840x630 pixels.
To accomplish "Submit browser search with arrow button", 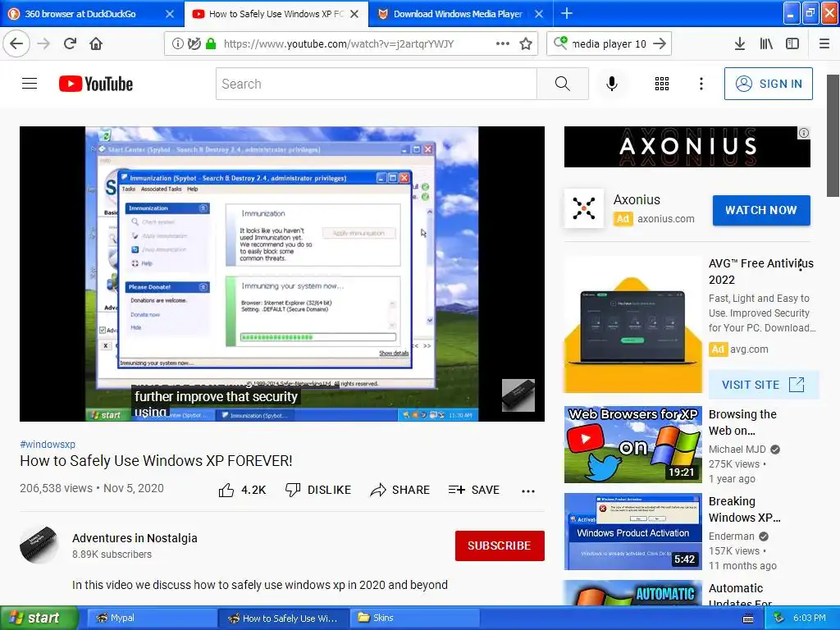I will [660, 43].
